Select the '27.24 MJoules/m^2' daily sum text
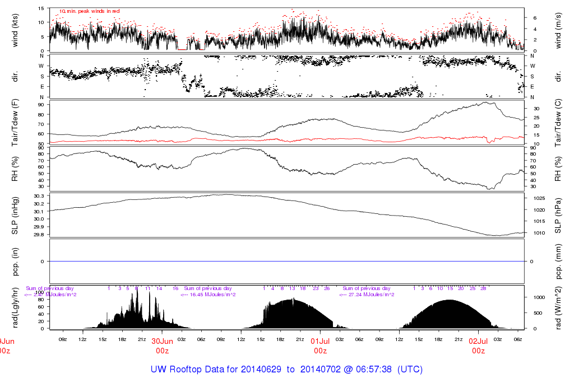The width and height of the screenshot is (574, 392). 371,295
